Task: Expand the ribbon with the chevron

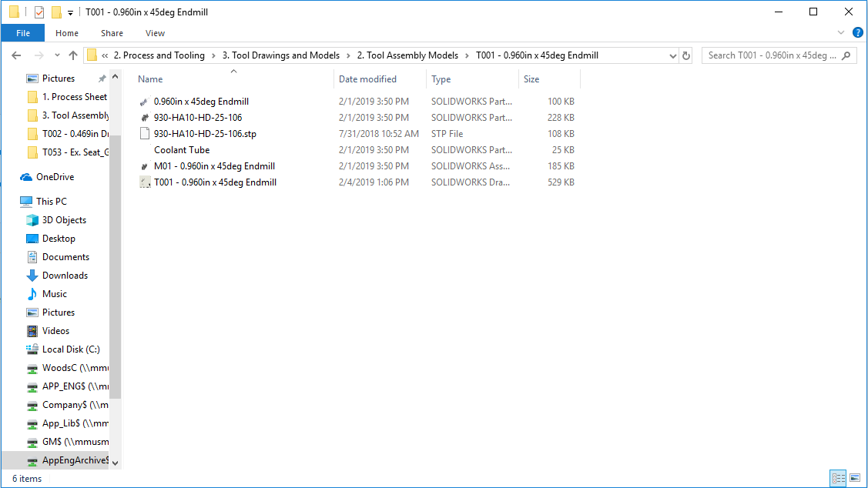Action: click(x=841, y=33)
